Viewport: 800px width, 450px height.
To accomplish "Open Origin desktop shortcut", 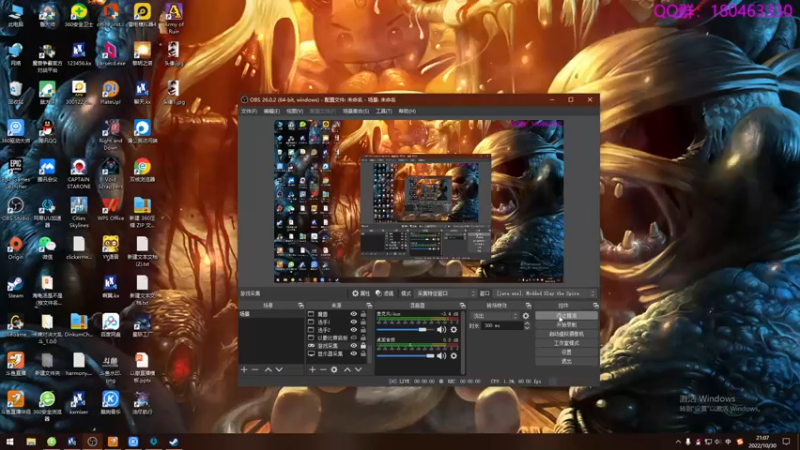I will (15, 248).
